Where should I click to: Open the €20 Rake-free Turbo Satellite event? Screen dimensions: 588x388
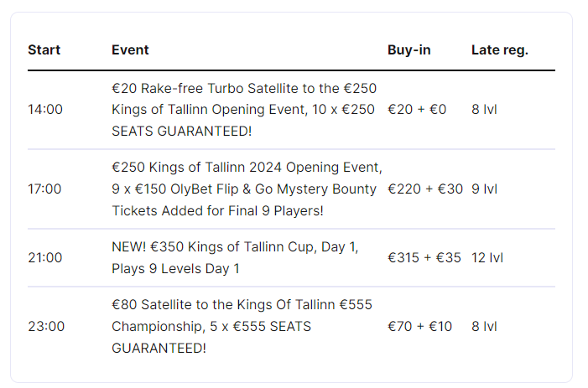click(x=244, y=110)
